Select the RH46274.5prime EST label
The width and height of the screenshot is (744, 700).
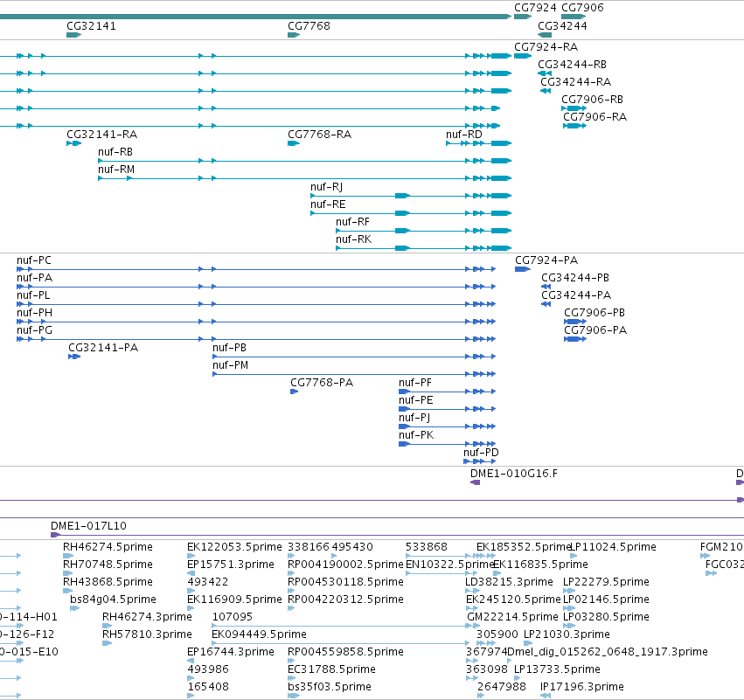pos(108,547)
